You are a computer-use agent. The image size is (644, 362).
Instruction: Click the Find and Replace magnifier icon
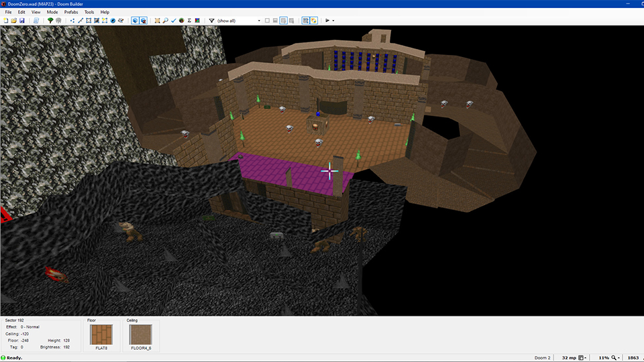(x=166, y=21)
